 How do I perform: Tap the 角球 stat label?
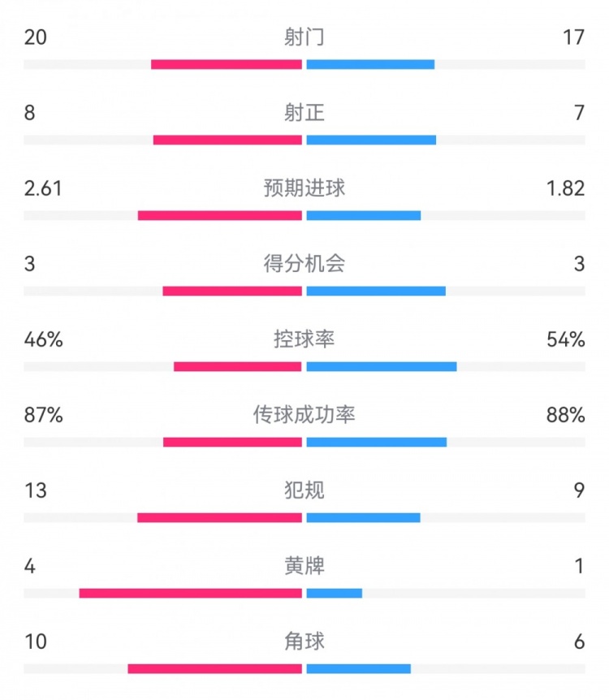304,642
